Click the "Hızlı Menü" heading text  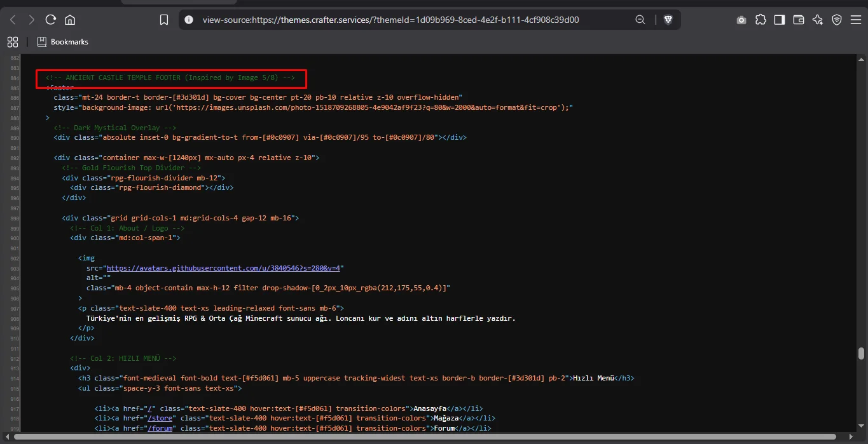pyautogui.click(x=593, y=378)
